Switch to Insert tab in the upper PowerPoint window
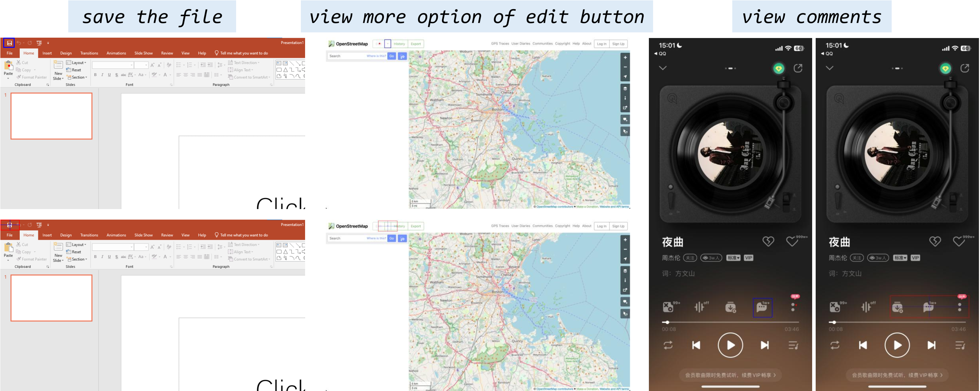 [x=47, y=53]
